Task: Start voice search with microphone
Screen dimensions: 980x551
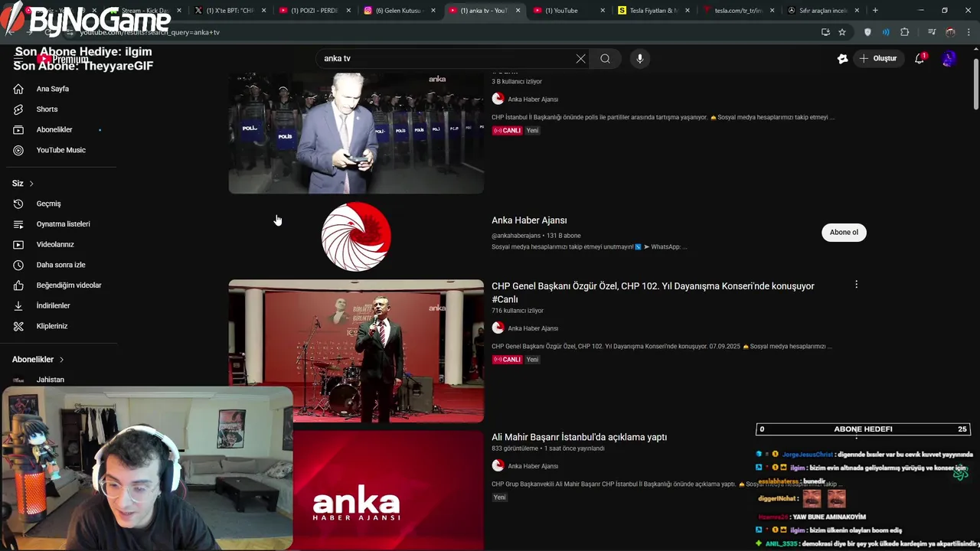Action: pyautogui.click(x=640, y=58)
